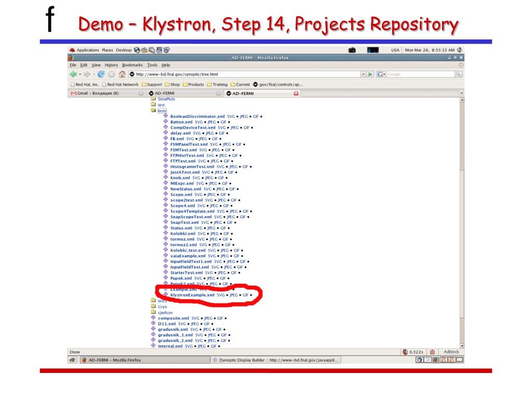Open Current bookmark folder

point(240,85)
